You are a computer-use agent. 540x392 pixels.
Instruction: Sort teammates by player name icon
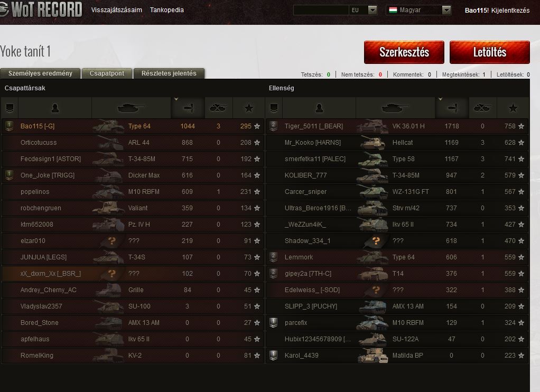click(x=55, y=108)
